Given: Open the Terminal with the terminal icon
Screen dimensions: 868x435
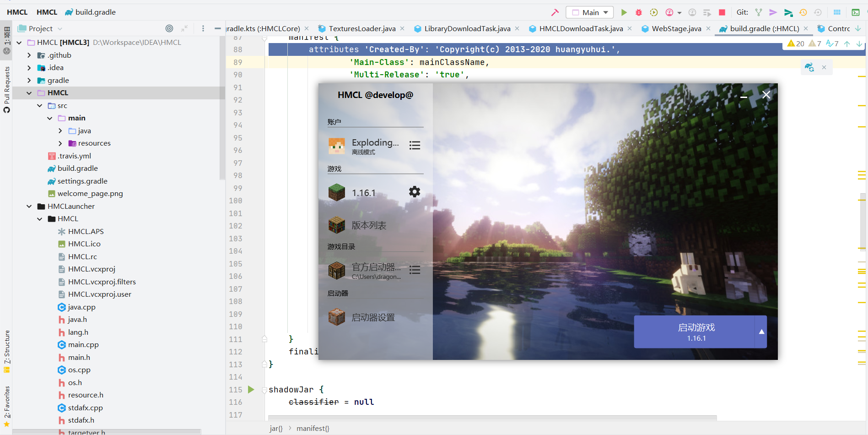Looking at the screenshot, I should pyautogui.click(x=856, y=12).
